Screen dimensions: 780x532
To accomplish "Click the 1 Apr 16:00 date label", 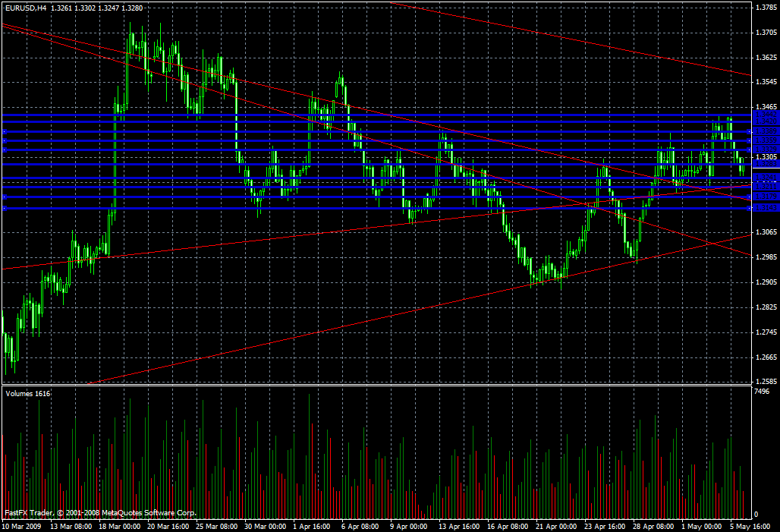I will pyautogui.click(x=311, y=527).
